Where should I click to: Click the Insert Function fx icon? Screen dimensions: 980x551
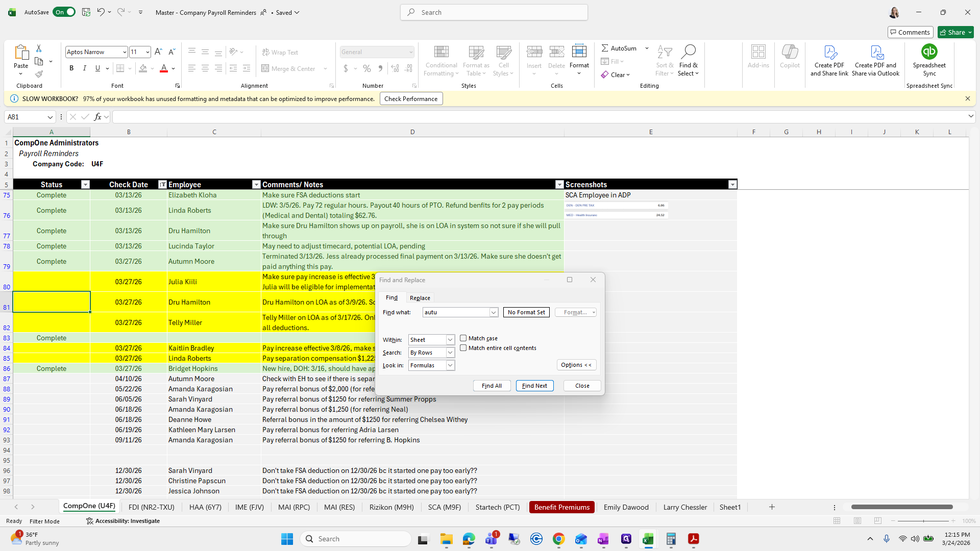click(97, 117)
